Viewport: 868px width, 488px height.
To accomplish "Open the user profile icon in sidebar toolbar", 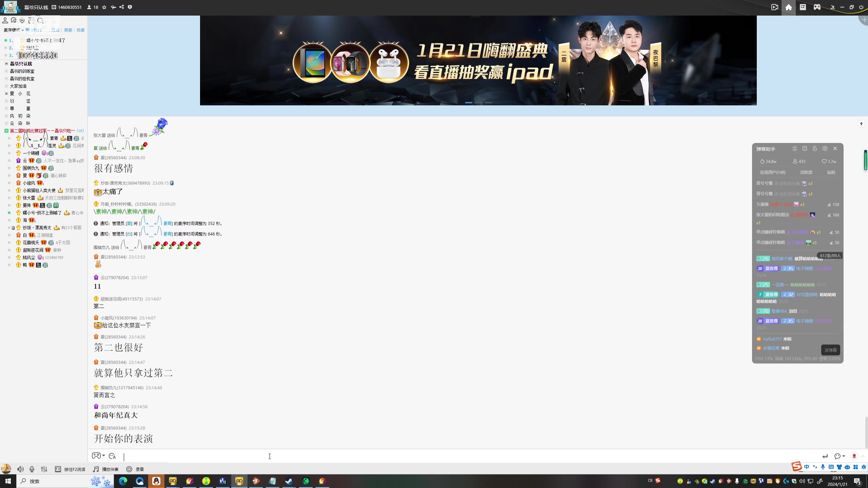I will tap(5, 21).
